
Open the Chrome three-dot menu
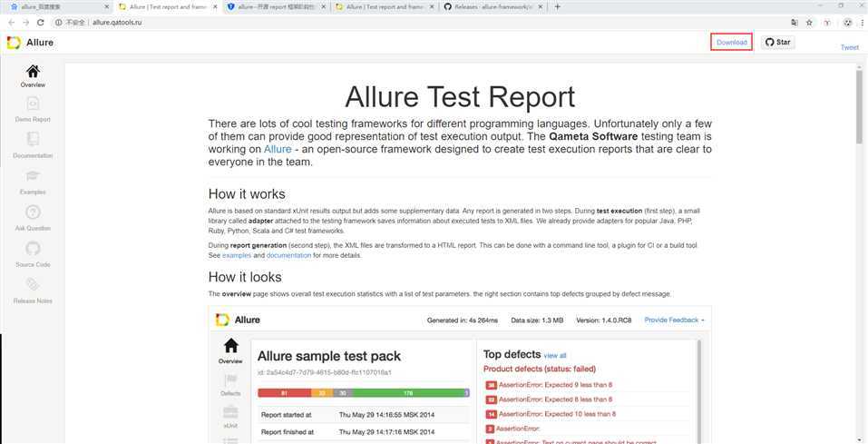pos(862,23)
